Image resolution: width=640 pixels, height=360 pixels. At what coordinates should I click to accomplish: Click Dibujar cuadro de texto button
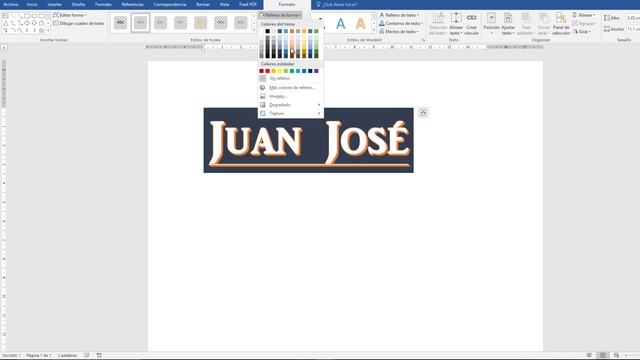click(78, 23)
